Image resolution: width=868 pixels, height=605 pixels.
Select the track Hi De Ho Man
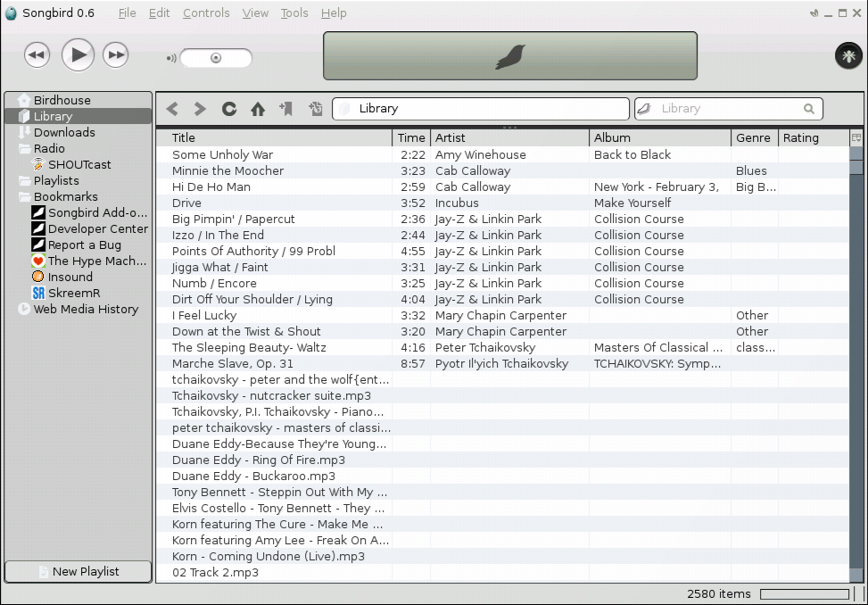(502, 187)
